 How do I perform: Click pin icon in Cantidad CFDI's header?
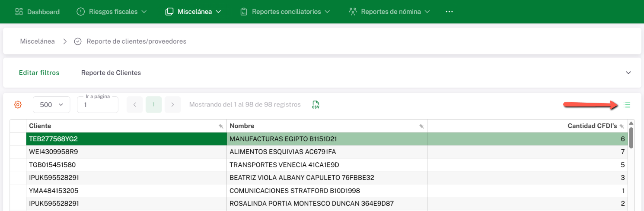click(622, 126)
